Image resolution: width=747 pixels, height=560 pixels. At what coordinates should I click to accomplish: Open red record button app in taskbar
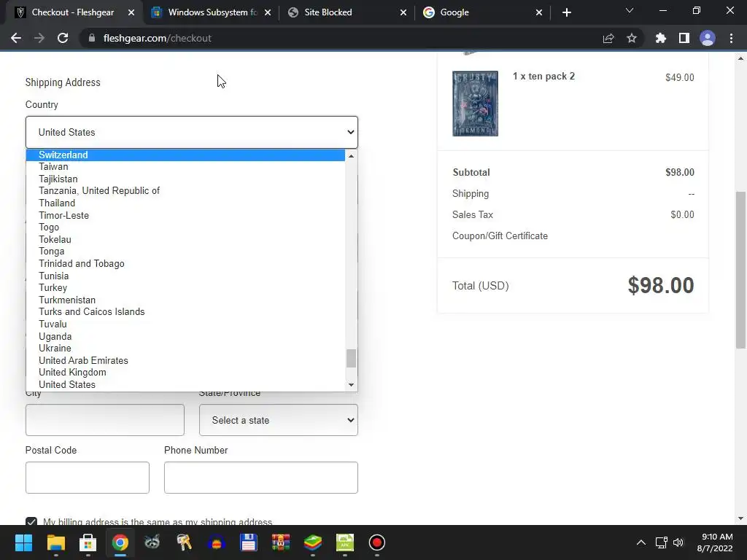[377, 542]
